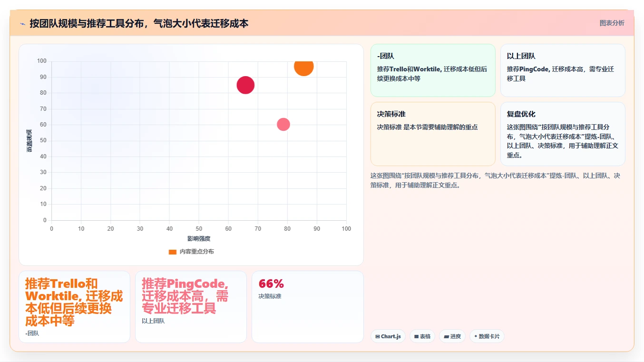Click the 需专业迁移工具 description in 以上团队 card
Screen dimensions: 644x362
click(560, 74)
